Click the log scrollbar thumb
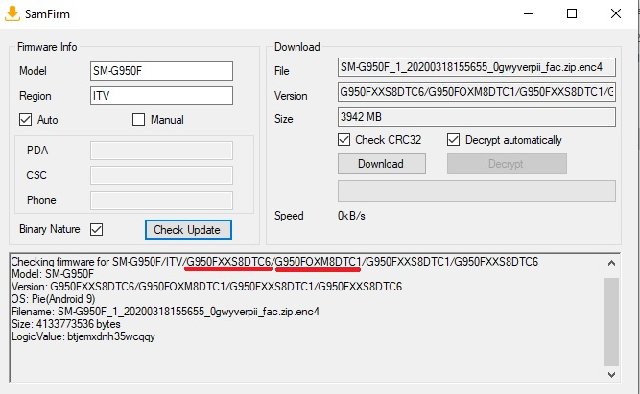This screenshot has height=394, width=640. (x=611, y=322)
